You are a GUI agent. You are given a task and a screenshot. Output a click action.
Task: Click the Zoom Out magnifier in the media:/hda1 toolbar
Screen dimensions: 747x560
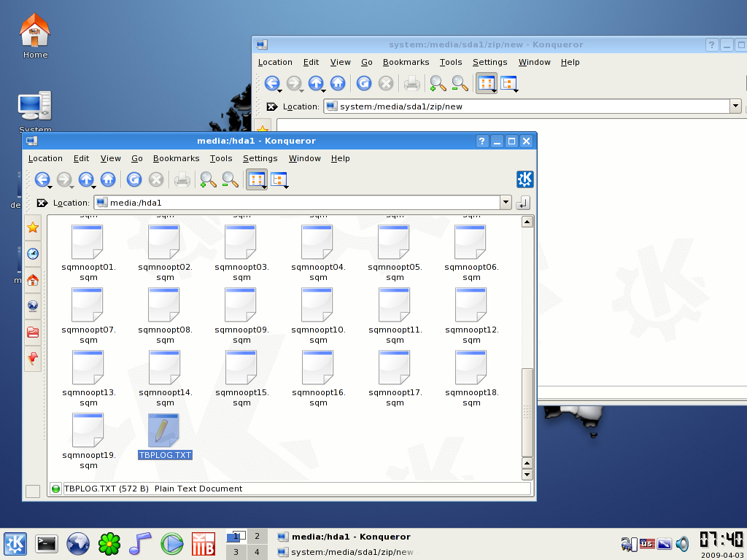pos(230,179)
